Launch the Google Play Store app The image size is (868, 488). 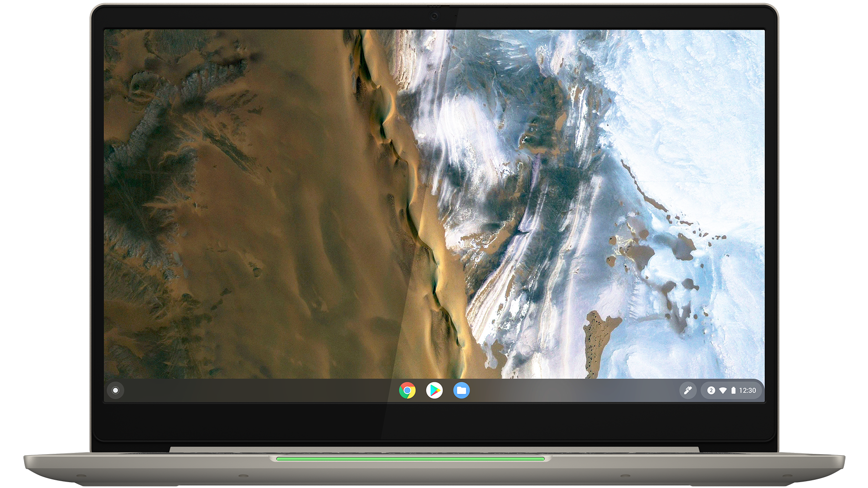(434, 390)
